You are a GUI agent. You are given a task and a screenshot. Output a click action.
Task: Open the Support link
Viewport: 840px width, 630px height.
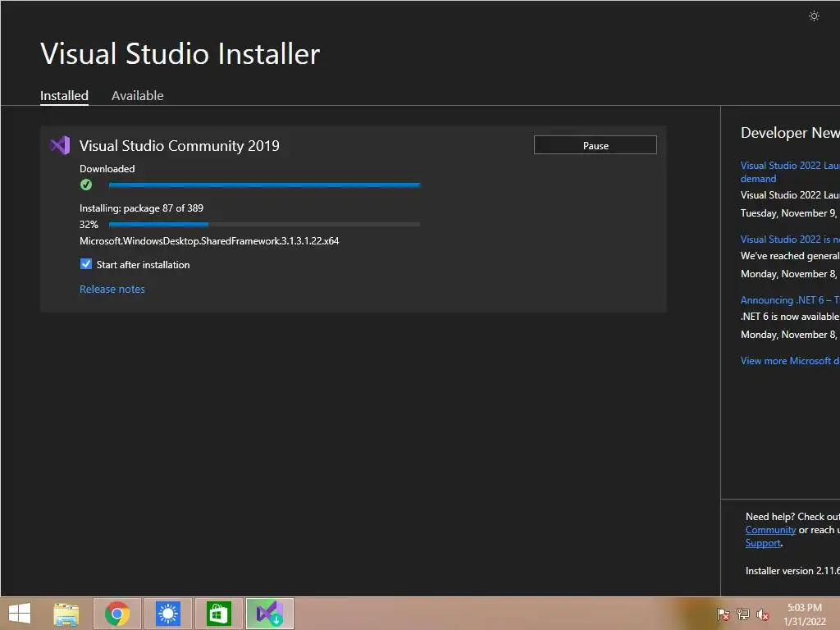pyautogui.click(x=763, y=543)
